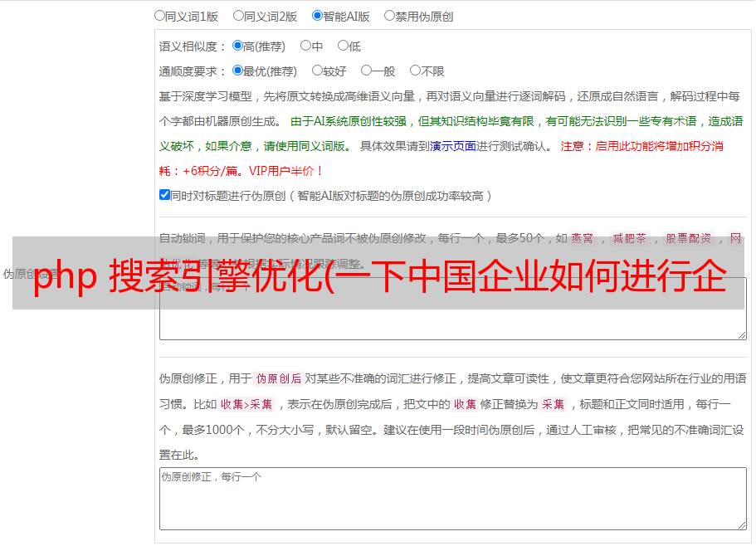
Task: Select the 同义词2版 radio option
Action: [238, 16]
